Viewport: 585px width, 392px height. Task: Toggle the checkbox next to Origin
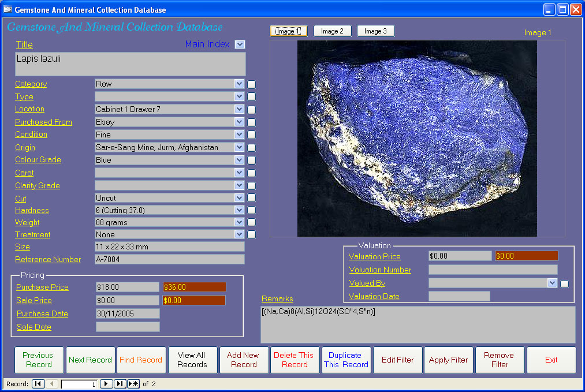[x=251, y=148]
